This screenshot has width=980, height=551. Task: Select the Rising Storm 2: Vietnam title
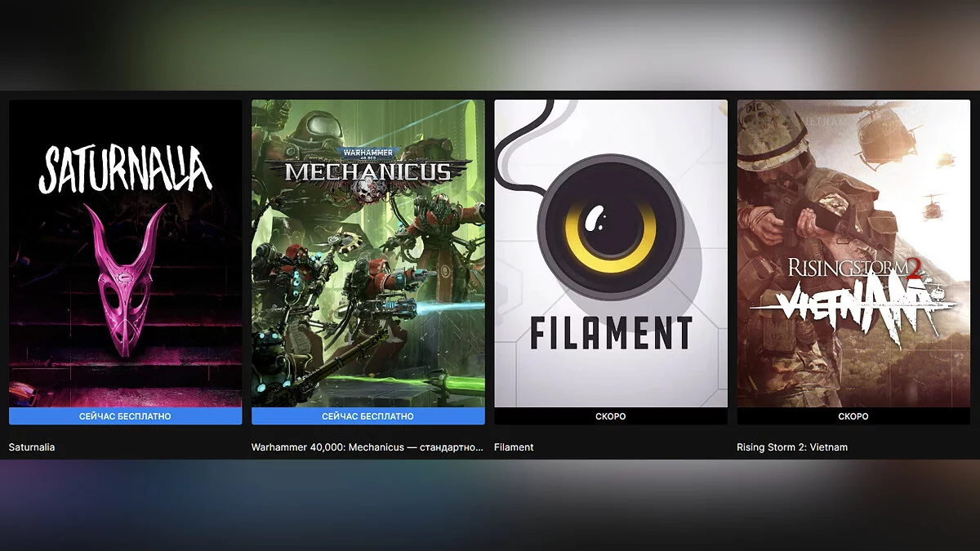tap(792, 447)
